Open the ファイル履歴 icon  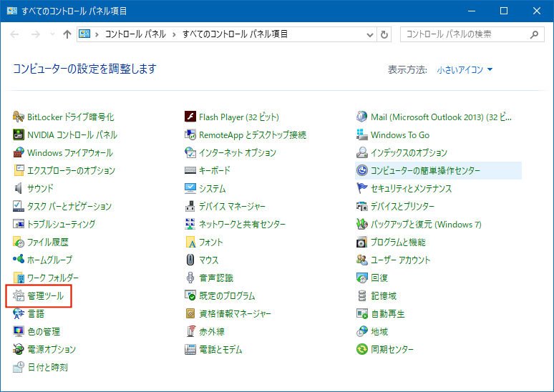[x=19, y=242]
